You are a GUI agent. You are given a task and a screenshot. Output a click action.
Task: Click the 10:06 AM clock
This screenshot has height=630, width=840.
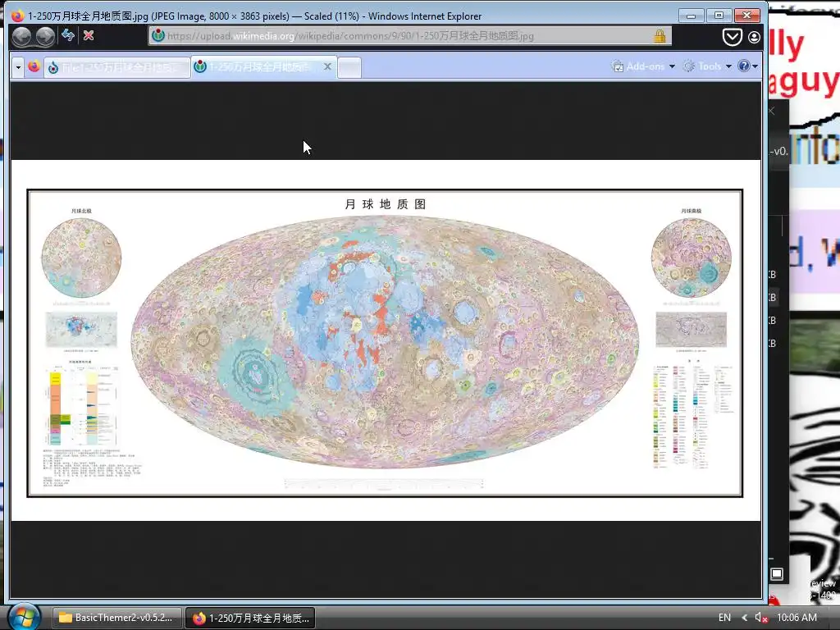click(x=797, y=618)
